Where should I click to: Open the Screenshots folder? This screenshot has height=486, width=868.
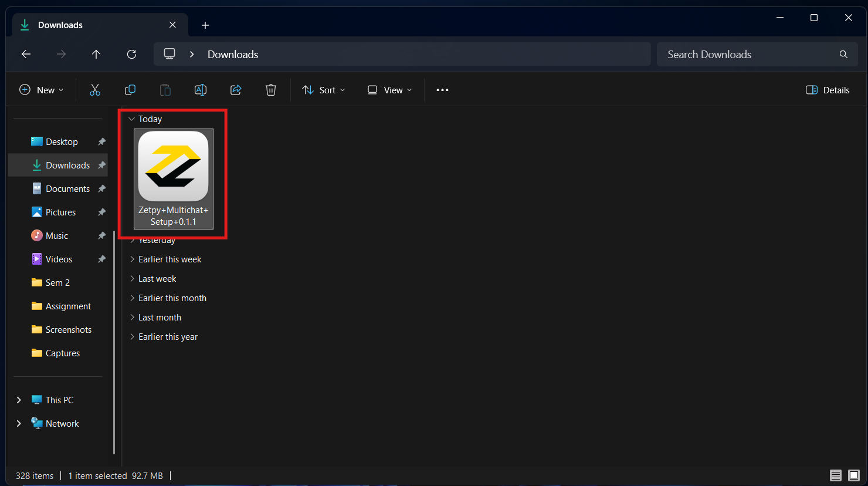coord(57,329)
